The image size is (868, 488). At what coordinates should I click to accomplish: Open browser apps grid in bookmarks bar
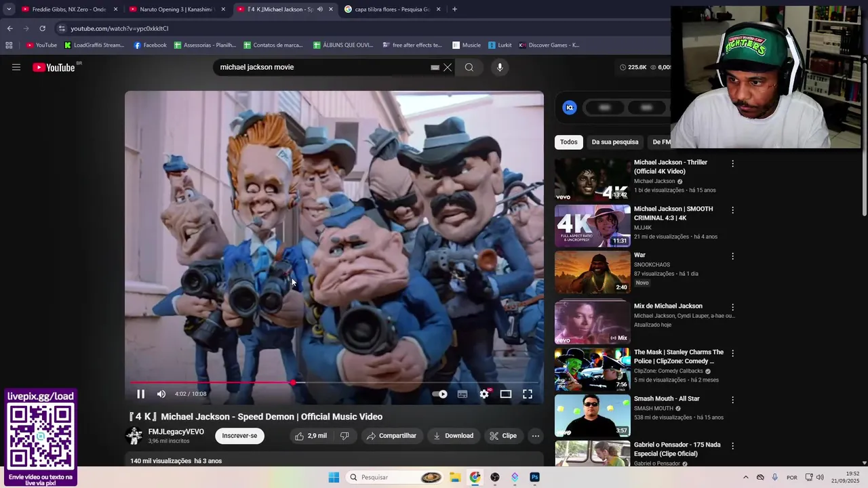(9, 45)
